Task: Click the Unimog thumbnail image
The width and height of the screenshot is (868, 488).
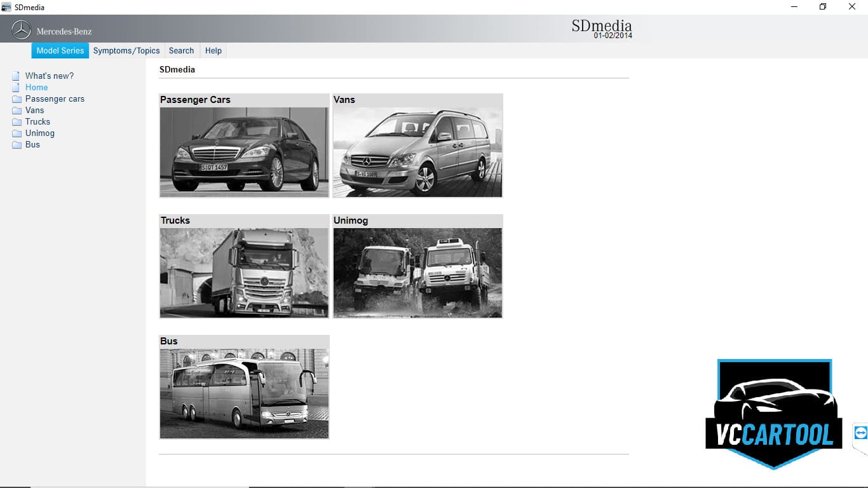Action: [417, 273]
